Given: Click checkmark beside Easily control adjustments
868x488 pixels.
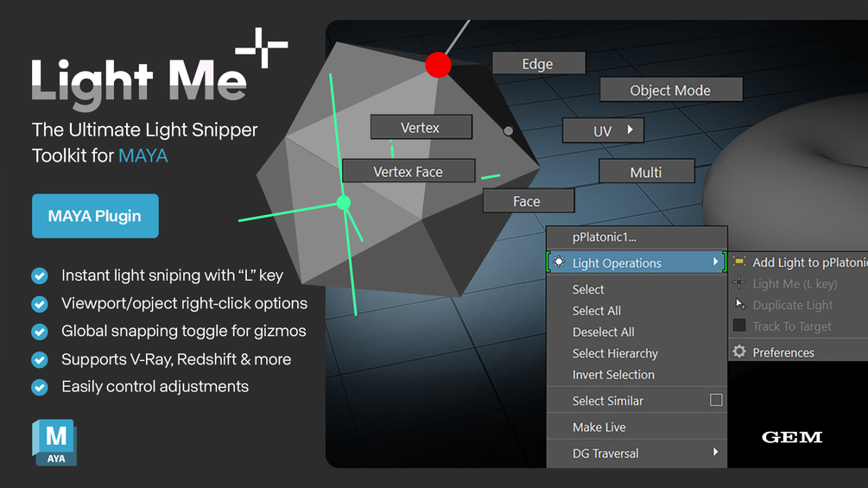Looking at the screenshot, I should pyautogui.click(x=40, y=387).
